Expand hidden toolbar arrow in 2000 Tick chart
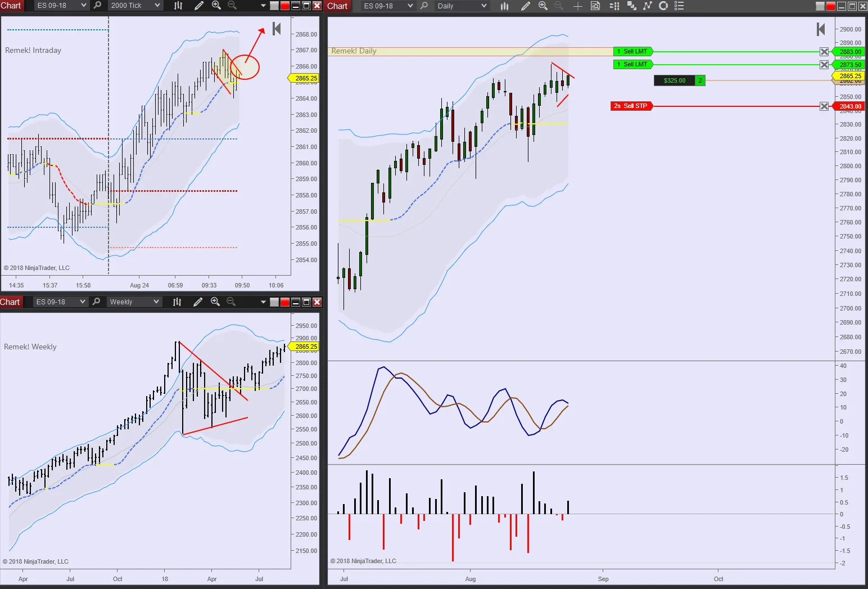The image size is (868, 589). coord(263,6)
